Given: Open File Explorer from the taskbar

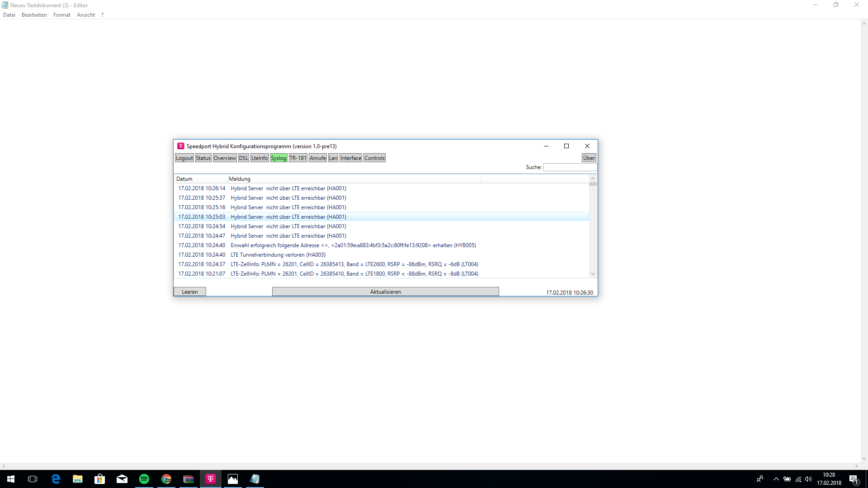Looking at the screenshot, I should 78,479.
